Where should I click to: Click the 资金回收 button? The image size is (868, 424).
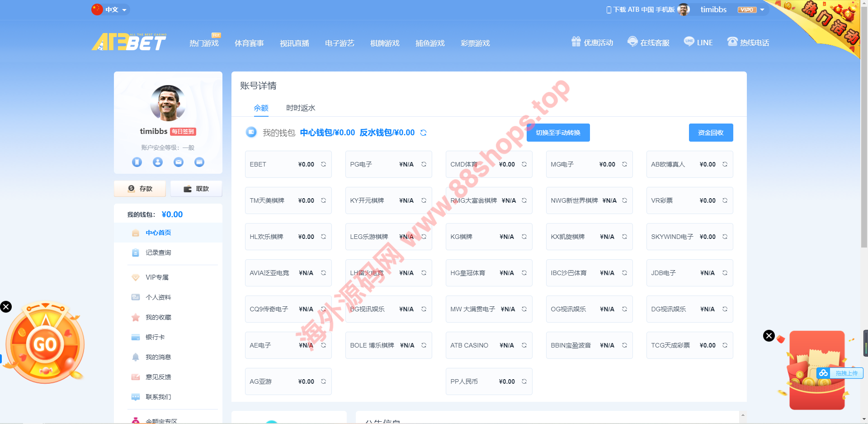(711, 133)
